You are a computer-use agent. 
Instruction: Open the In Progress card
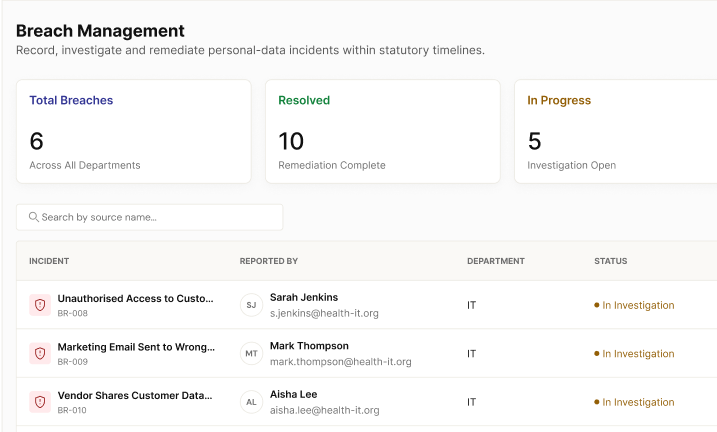click(x=615, y=132)
